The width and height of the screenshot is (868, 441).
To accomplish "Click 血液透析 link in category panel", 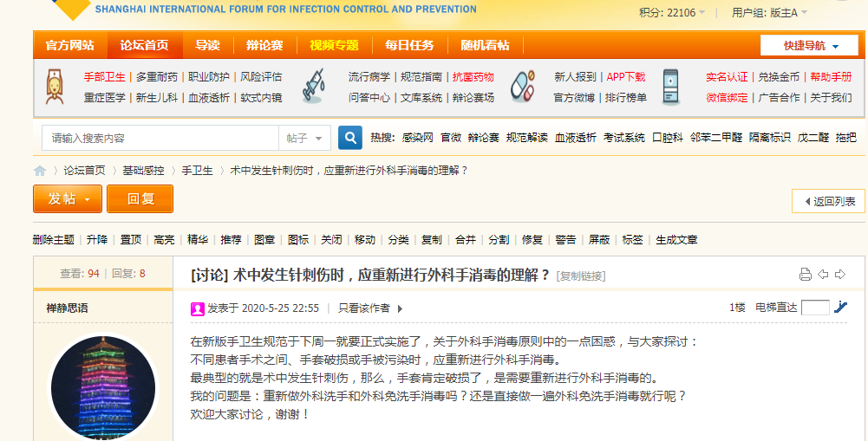I will click(209, 98).
